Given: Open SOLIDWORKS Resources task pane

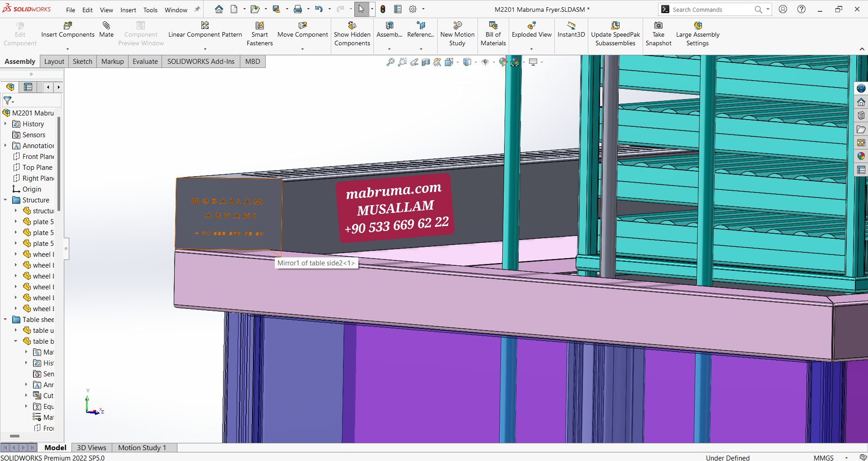Looking at the screenshot, I should point(861,102).
